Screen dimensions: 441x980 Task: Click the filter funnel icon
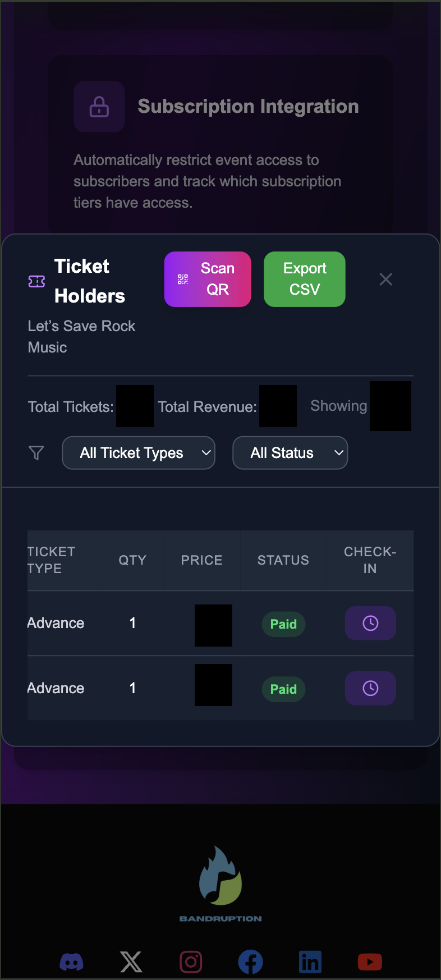[36, 453]
